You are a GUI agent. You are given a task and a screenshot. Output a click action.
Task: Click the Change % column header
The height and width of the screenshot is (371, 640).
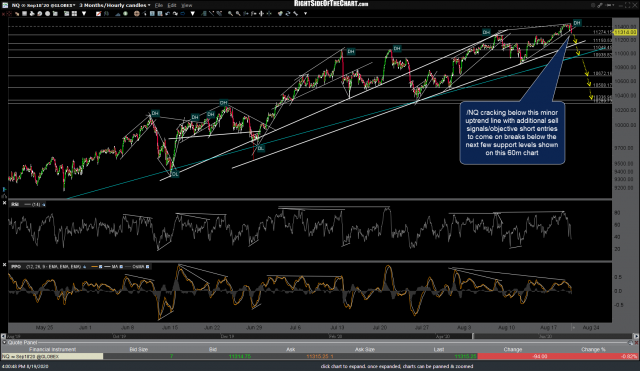tap(593, 349)
